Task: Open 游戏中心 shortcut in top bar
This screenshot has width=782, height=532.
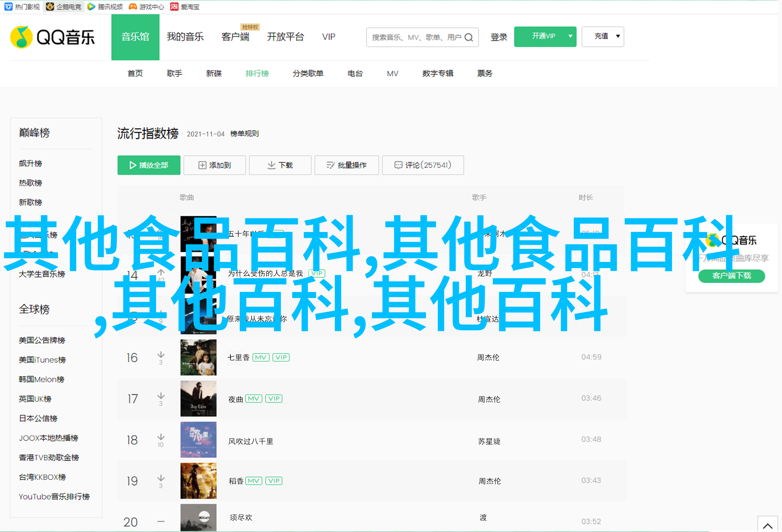Action: tap(146, 7)
